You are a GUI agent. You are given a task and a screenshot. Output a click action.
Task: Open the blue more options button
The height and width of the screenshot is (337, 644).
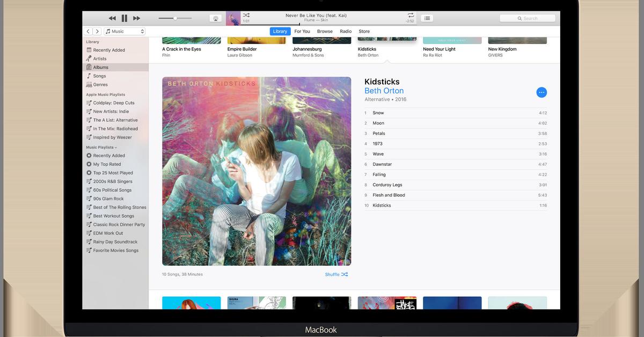point(541,92)
